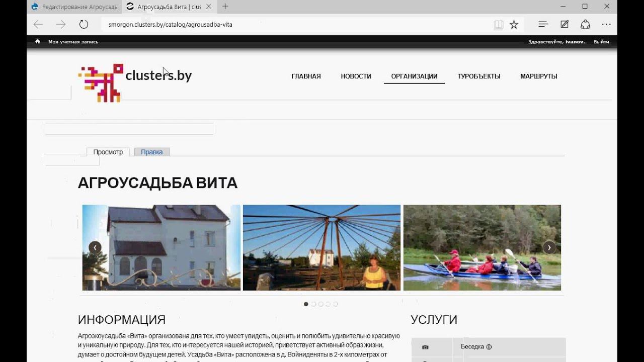Click the home icon in admin bar
This screenshot has width=644, height=362.
pyautogui.click(x=37, y=42)
